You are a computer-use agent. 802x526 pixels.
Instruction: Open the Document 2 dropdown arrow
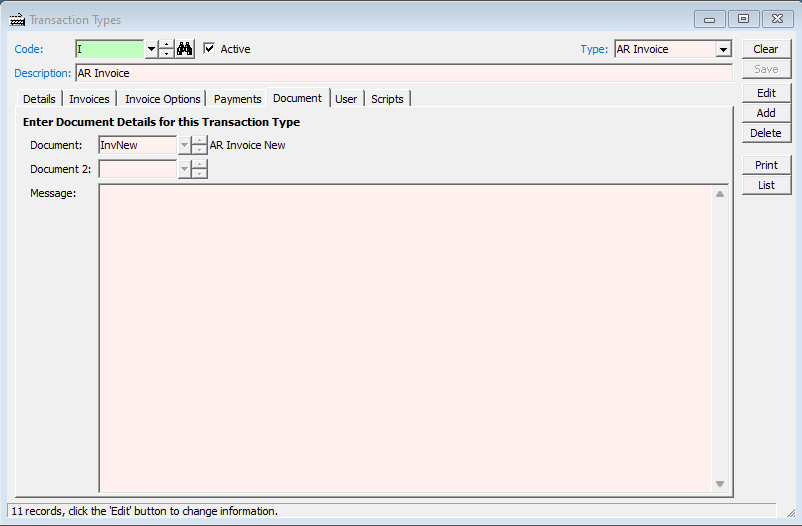pos(184,169)
